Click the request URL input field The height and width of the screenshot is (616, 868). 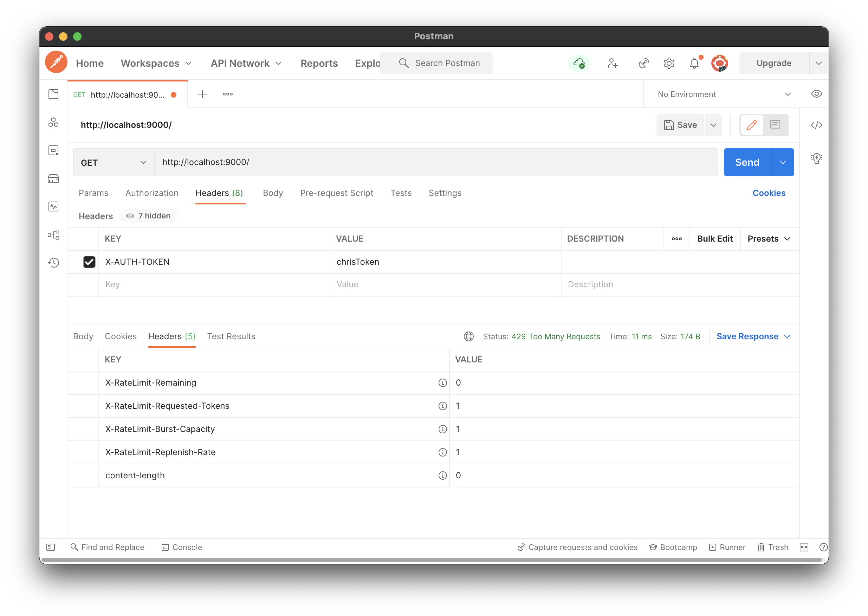436,162
